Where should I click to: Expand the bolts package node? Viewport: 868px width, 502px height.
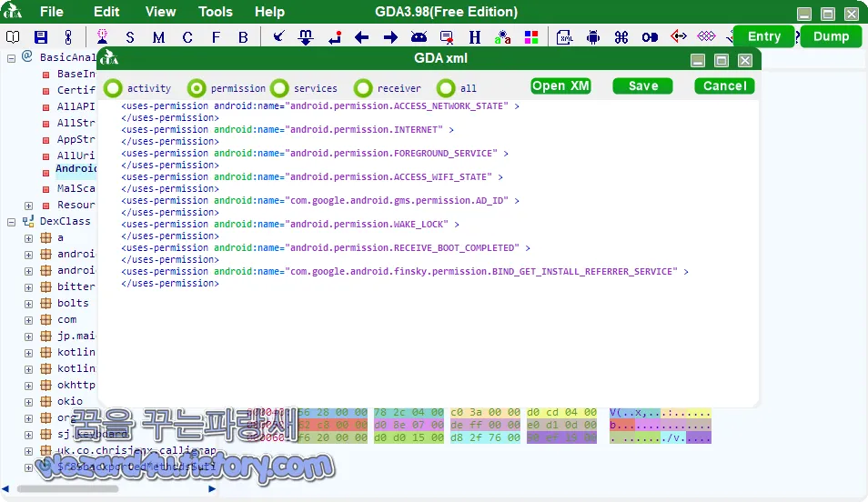(28, 304)
